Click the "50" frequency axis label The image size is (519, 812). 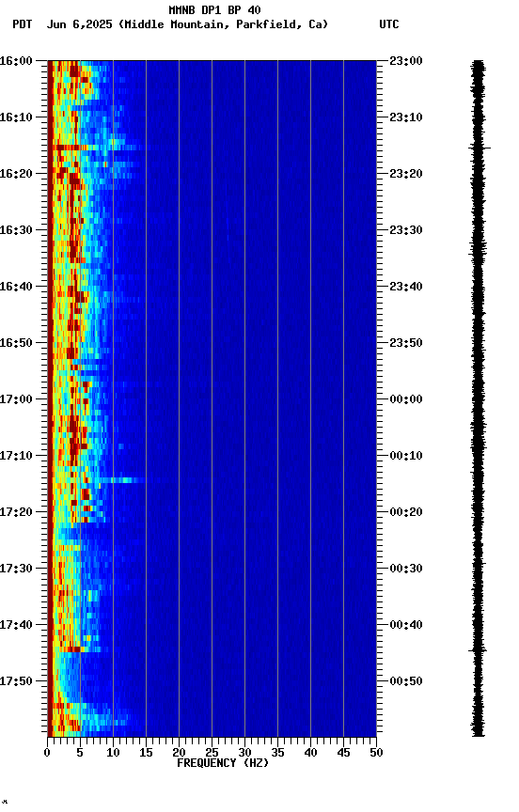(x=376, y=753)
